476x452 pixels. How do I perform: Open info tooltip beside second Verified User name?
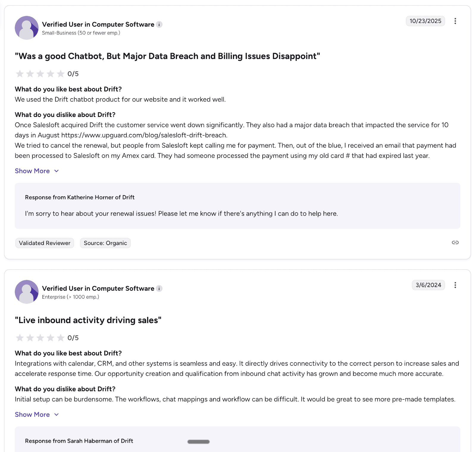(x=160, y=288)
